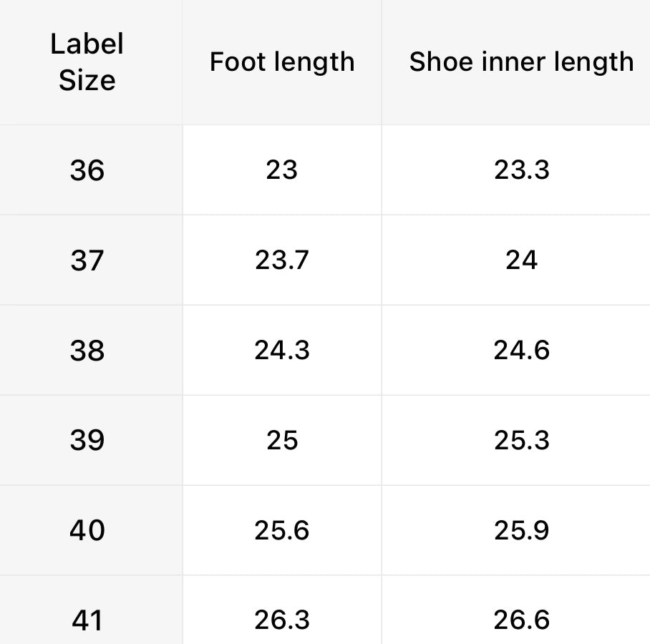Select label size 39 cell
Image resolution: width=650 pixels, height=644 pixels.
click(x=87, y=440)
